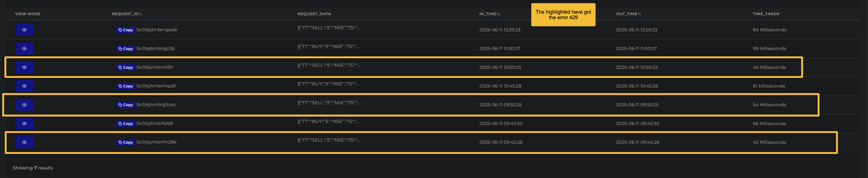Click the TIME_TAKEN column header
The width and height of the screenshot is (868, 178).
click(766, 14)
